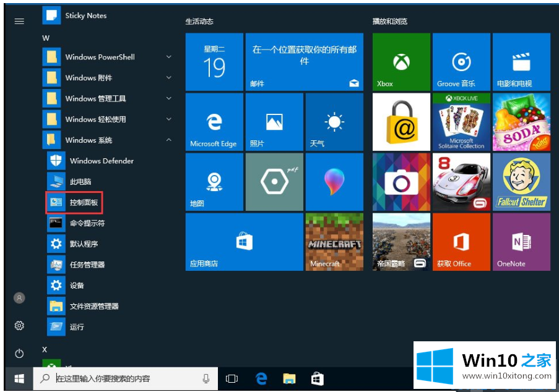Open 控制面板 (Control Panel)
Image resolution: width=559 pixels, height=392 pixels.
pyautogui.click(x=74, y=202)
